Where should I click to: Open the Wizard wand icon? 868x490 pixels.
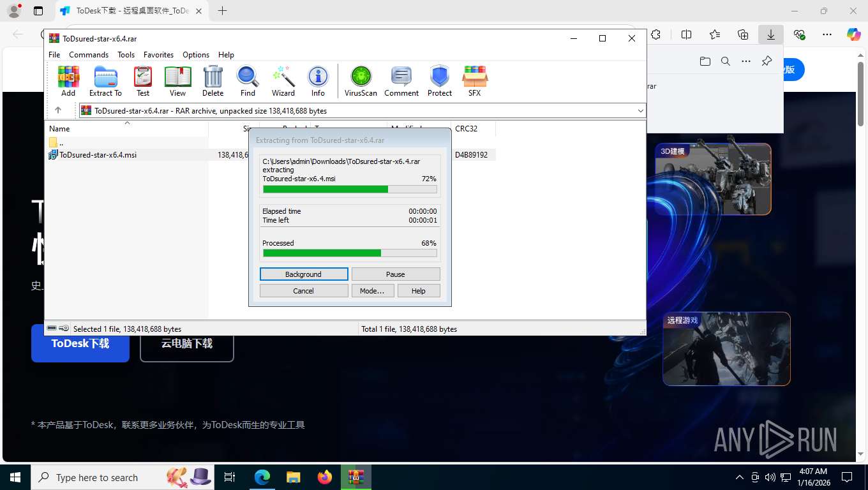(283, 81)
